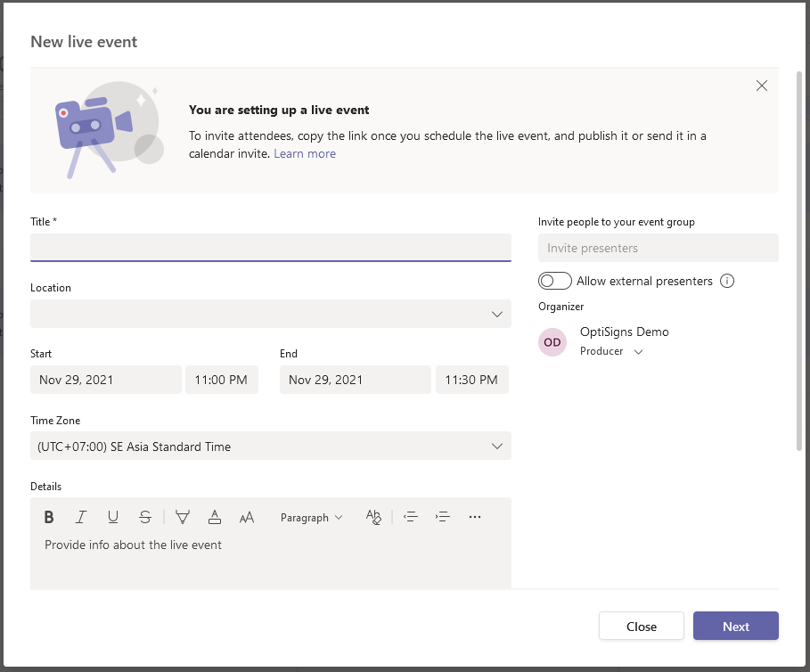
Task: Change the organizer's Producer role
Action: [x=611, y=352]
